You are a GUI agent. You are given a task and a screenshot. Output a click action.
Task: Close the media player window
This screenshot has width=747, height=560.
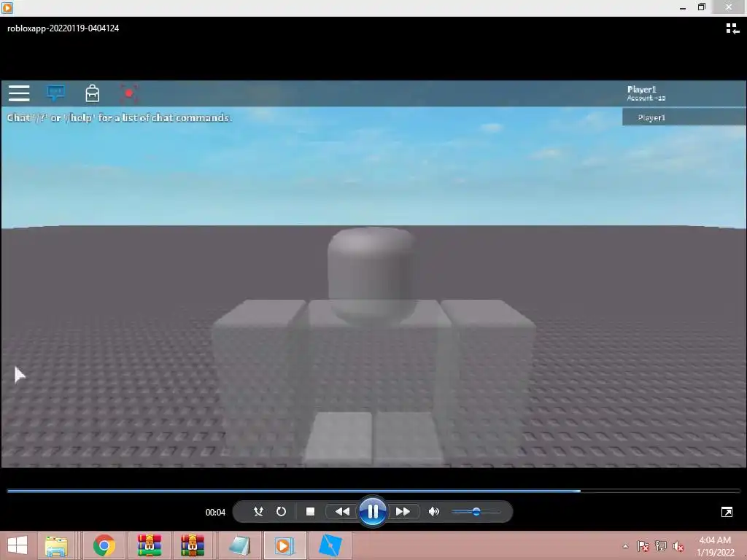coord(729,7)
